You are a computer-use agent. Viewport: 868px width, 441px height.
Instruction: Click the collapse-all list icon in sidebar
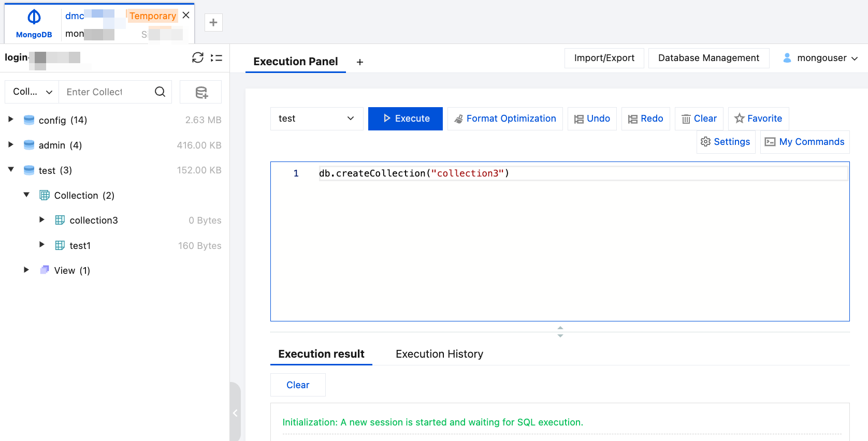216,58
